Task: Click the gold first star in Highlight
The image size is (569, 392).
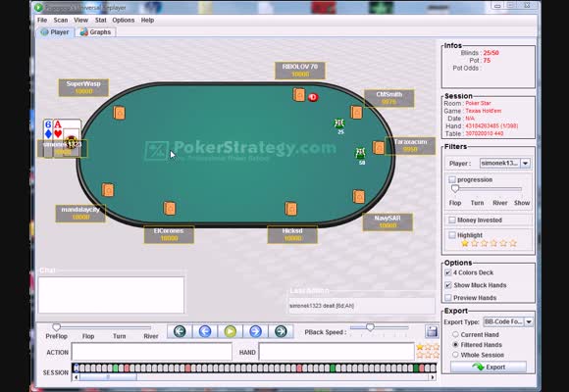Action: tap(465, 243)
